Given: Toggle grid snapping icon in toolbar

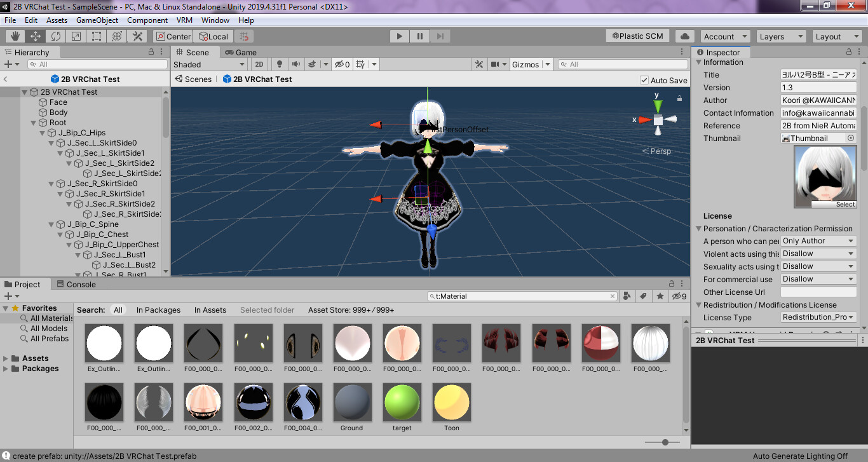Looking at the screenshot, I should tap(244, 36).
